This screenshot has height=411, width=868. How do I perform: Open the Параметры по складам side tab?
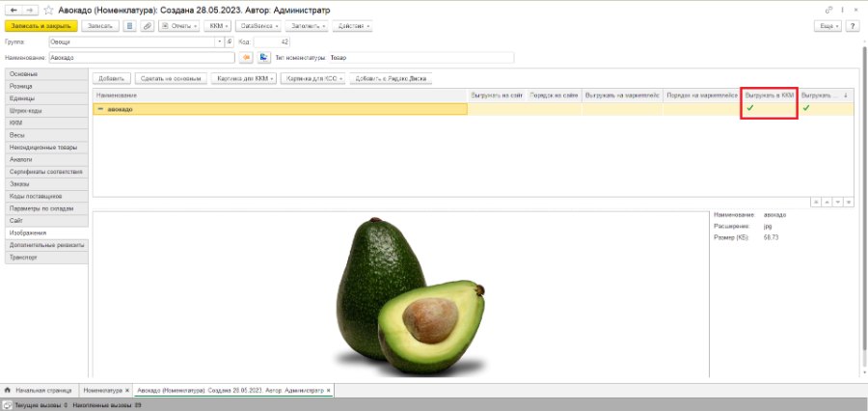[46, 208]
